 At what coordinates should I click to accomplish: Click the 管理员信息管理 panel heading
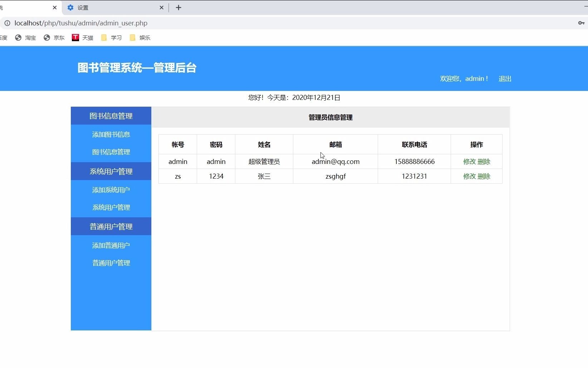[x=330, y=117]
